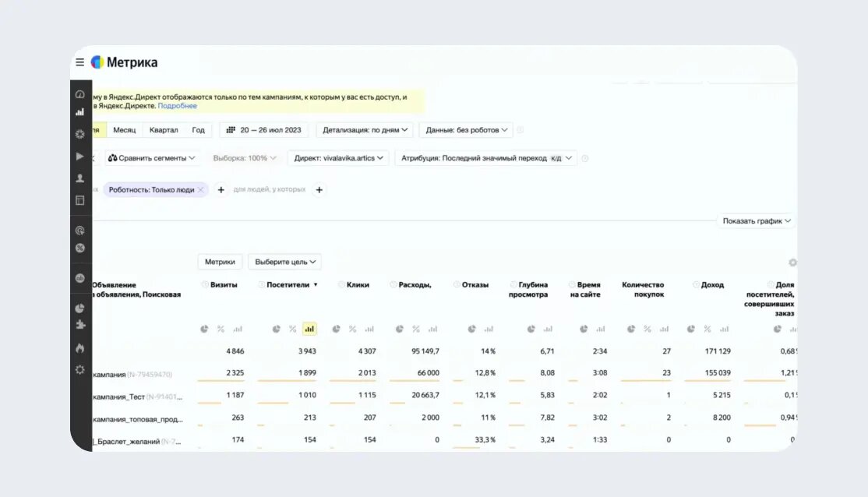The width and height of the screenshot is (868, 497).
Task: Open the hamburger menu beside Метрика logo
Action: coord(79,62)
